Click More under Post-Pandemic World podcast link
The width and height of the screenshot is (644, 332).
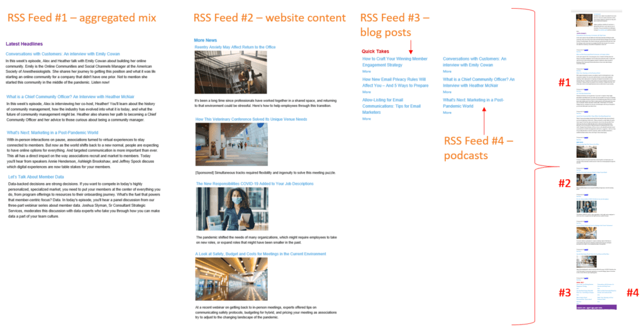coord(447,113)
